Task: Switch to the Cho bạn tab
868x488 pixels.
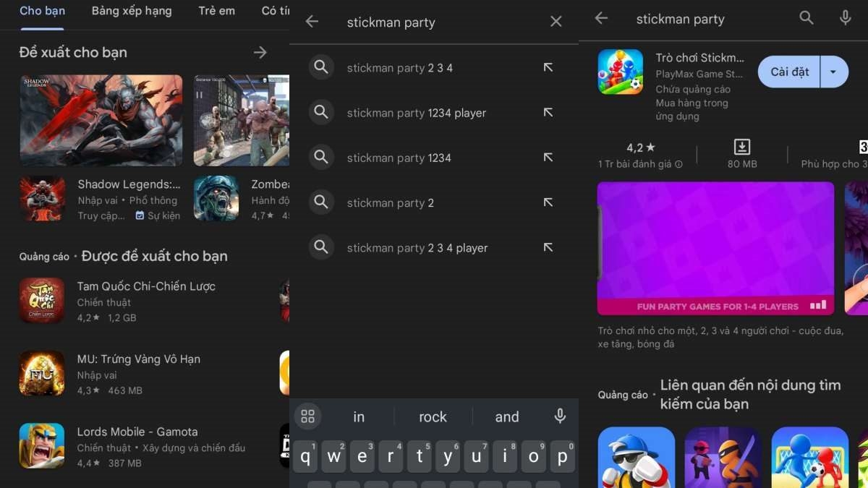Action: (x=42, y=11)
